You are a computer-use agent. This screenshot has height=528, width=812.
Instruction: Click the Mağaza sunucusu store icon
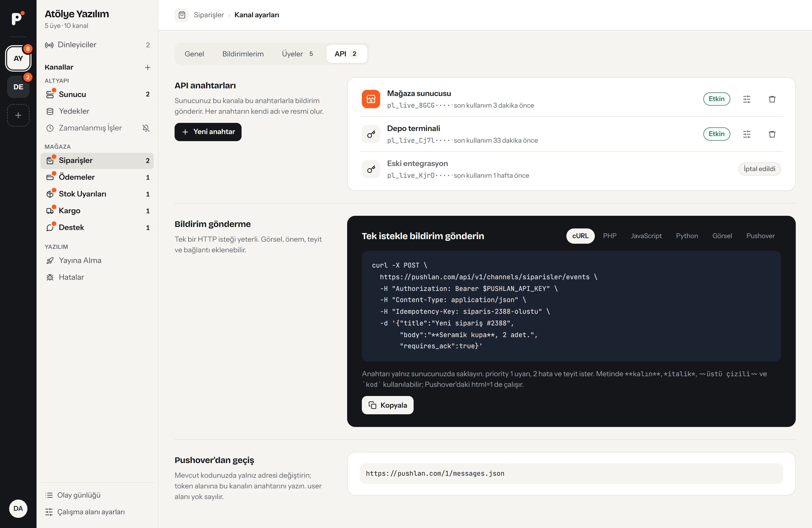(371, 99)
